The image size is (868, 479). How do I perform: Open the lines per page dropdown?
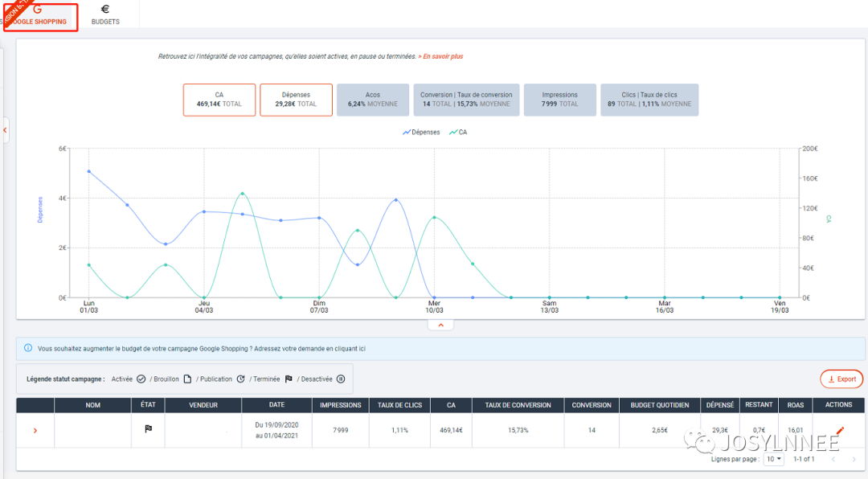tap(774, 459)
